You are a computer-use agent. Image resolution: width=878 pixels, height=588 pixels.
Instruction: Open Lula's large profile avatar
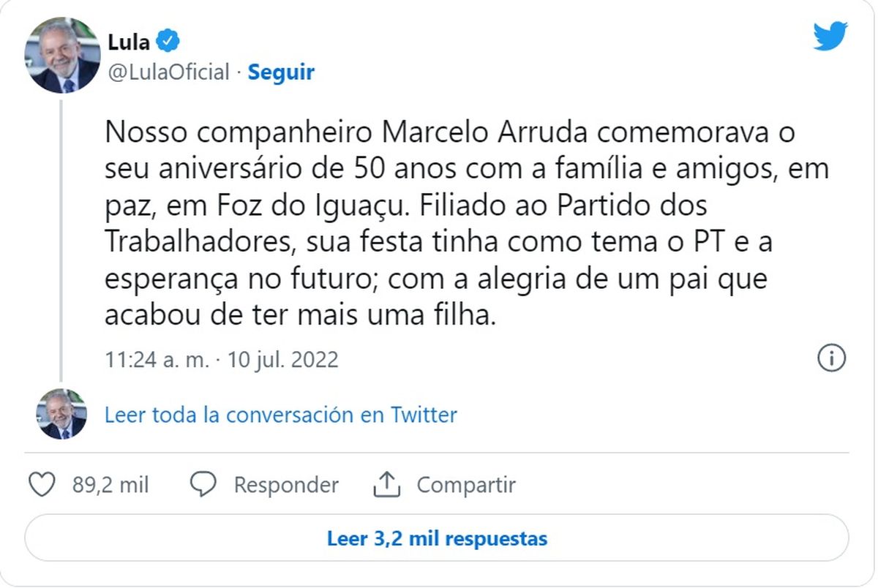point(61,56)
